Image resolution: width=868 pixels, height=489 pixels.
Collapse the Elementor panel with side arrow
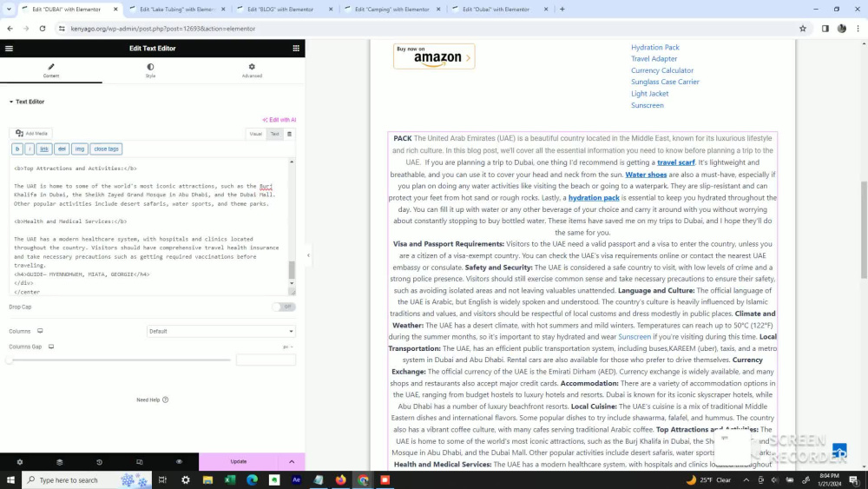(x=308, y=255)
